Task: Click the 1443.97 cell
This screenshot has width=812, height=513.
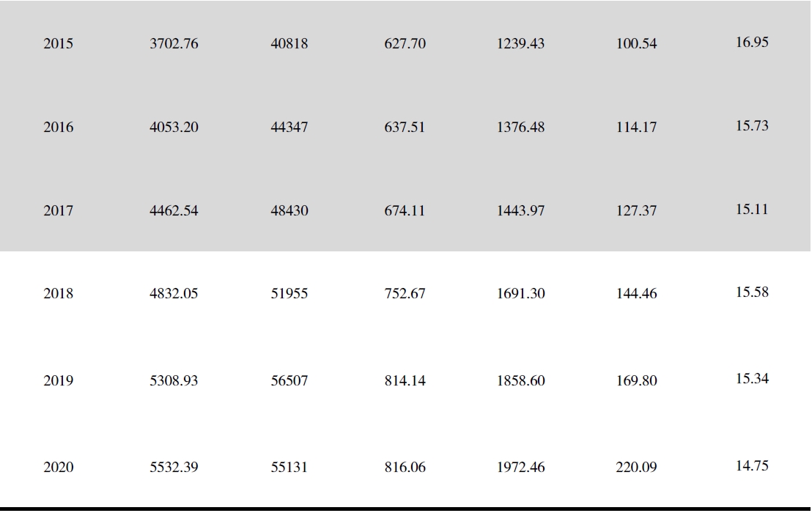Action: tap(520, 210)
